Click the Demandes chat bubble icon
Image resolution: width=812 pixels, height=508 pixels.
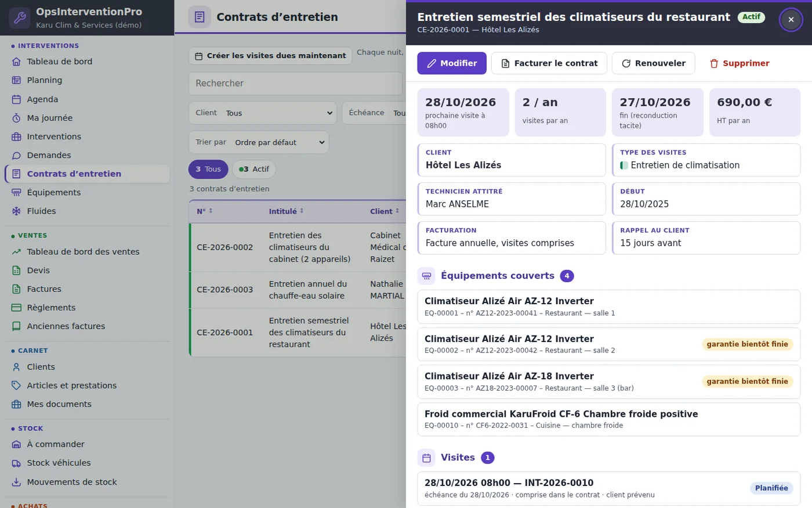click(16, 155)
